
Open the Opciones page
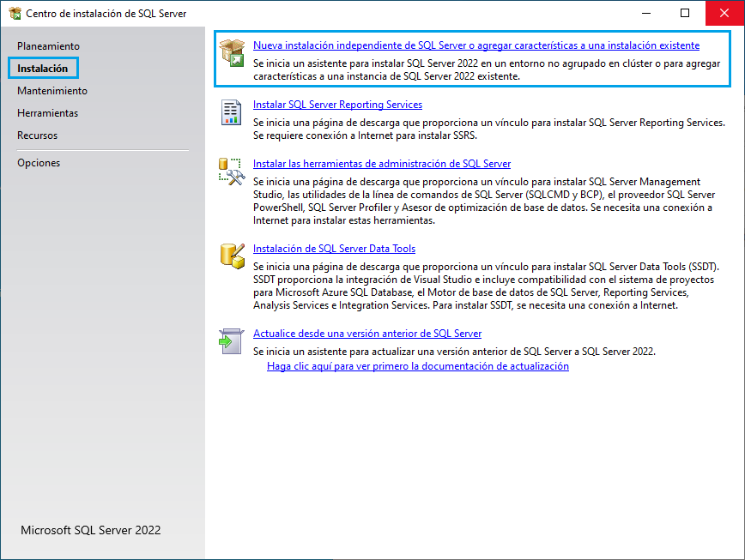[x=39, y=162]
